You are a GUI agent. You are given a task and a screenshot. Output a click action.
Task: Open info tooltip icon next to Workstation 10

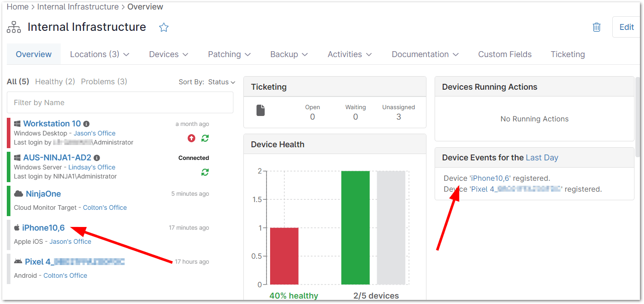(x=86, y=123)
